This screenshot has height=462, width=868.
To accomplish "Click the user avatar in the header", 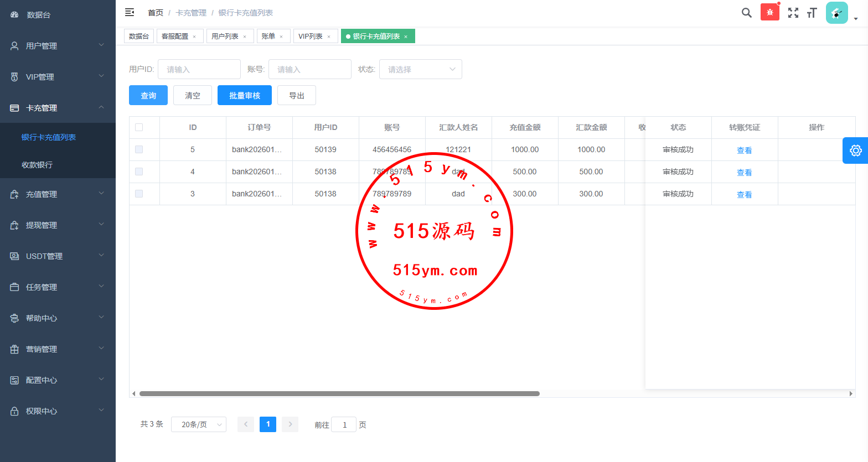I will tap(836, 13).
